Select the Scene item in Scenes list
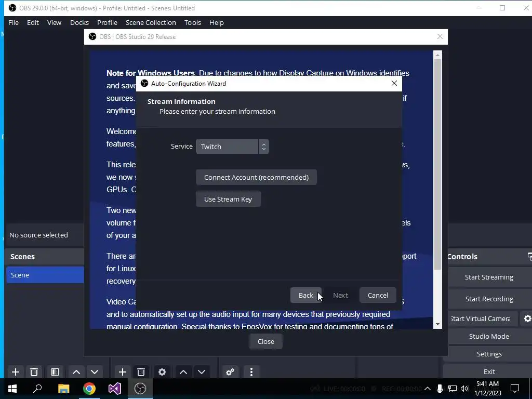This screenshot has width=532, height=399. click(45, 275)
